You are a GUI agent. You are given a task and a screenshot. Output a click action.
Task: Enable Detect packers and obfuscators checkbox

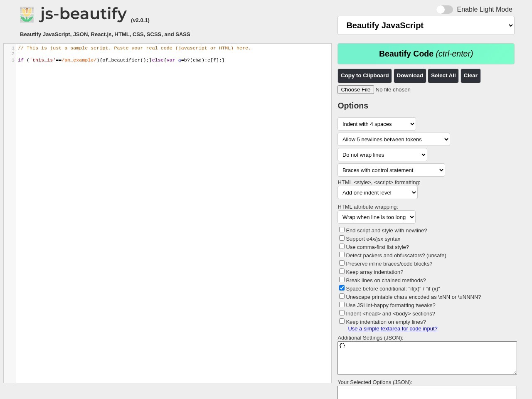pyautogui.click(x=342, y=255)
